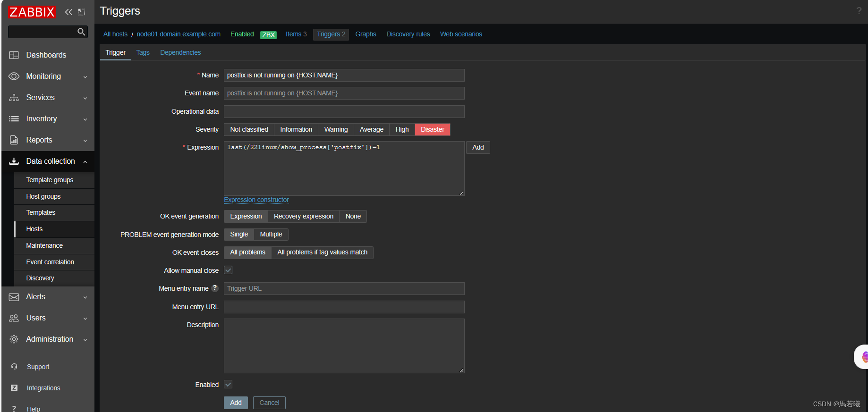The height and width of the screenshot is (412, 868).
Task: Open Dashboards via its grid icon
Action: [14, 55]
